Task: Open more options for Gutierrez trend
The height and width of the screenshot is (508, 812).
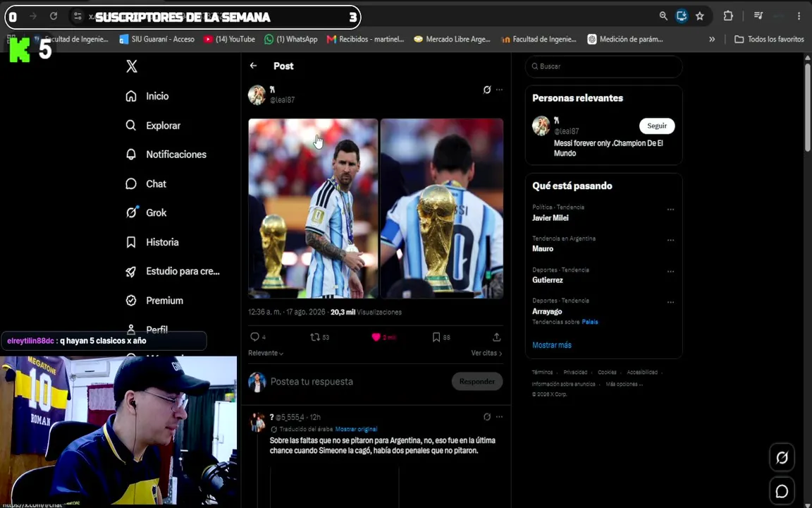Action: coord(670,272)
